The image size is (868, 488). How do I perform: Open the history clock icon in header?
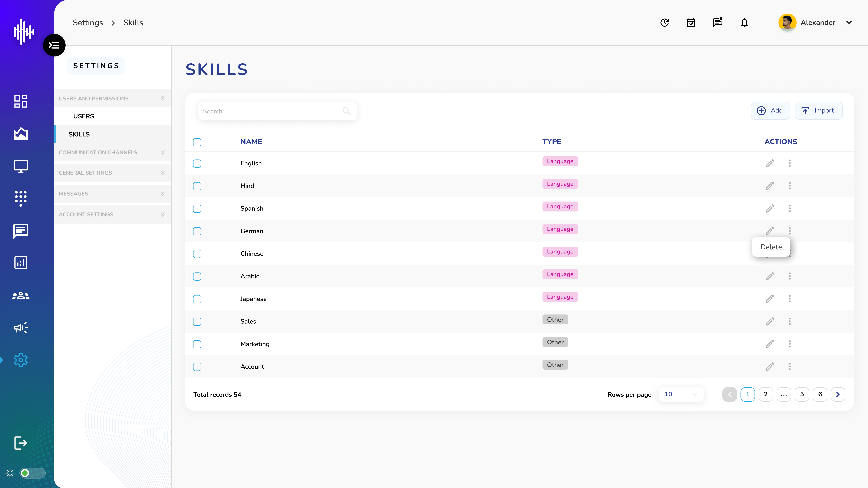[x=664, y=23]
